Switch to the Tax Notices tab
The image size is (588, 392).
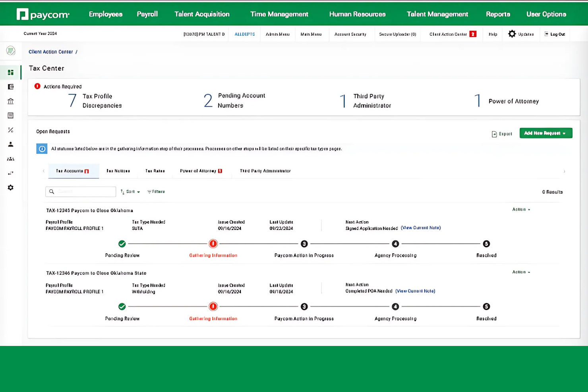(118, 171)
